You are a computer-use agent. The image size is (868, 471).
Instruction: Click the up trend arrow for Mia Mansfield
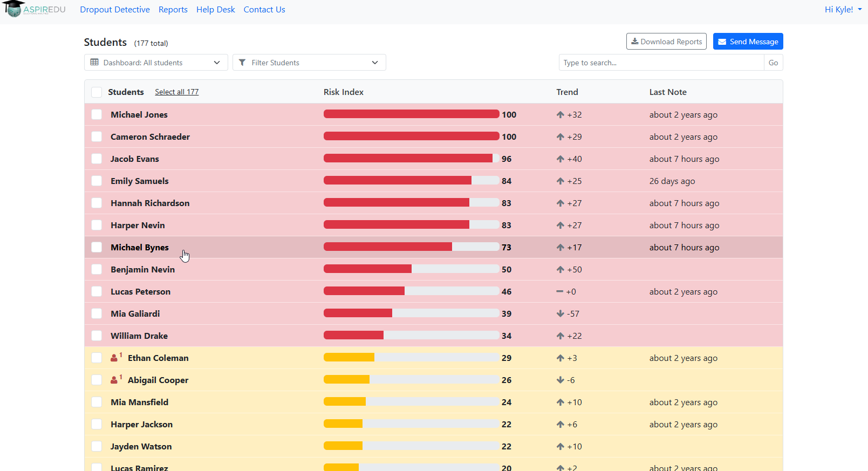pyautogui.click(x=561, y=402)
